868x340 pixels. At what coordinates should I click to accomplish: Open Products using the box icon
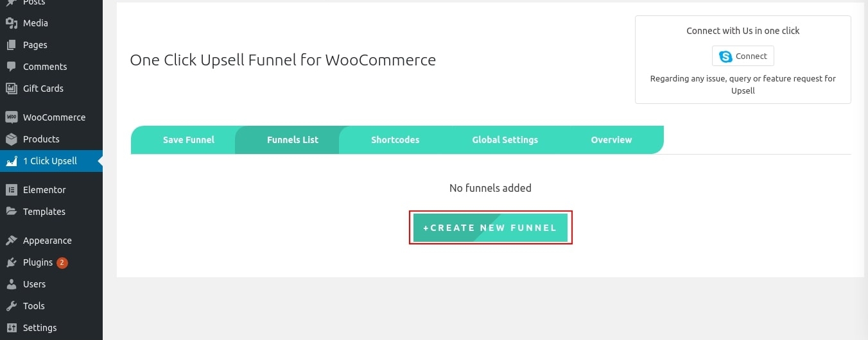[x=11, y=139]
